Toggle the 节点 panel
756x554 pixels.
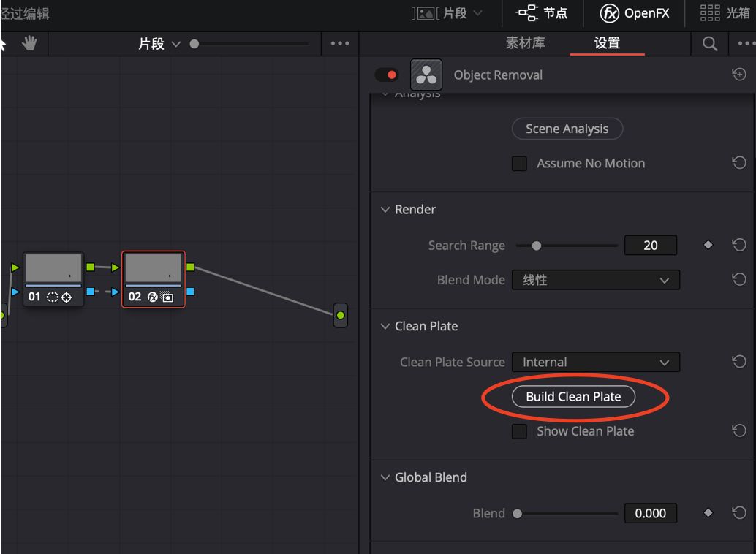542,13
